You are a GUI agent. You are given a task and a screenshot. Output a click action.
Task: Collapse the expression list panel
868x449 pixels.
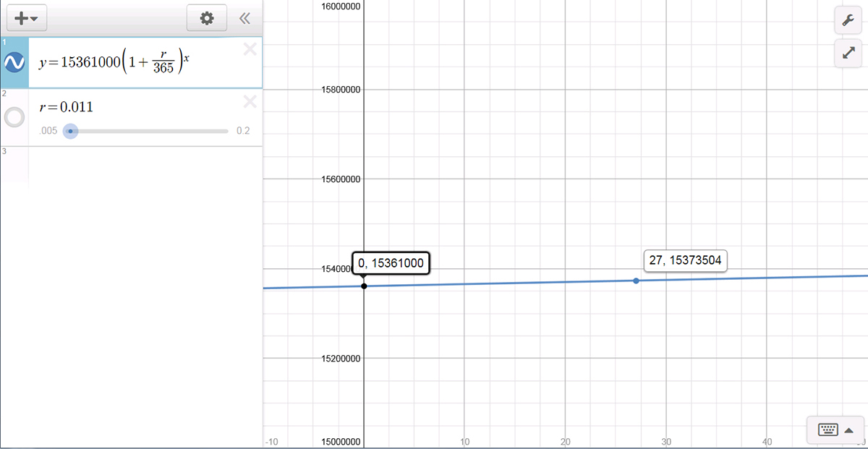tap(244, 19)
